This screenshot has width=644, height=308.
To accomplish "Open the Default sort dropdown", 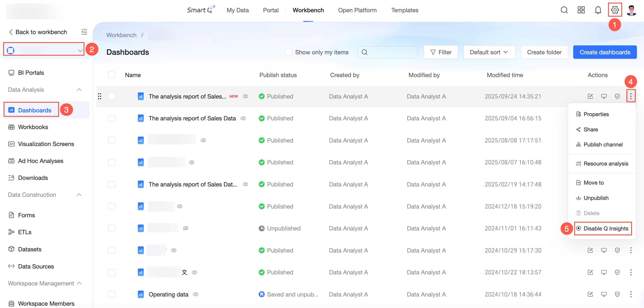I will coord(489,52).
